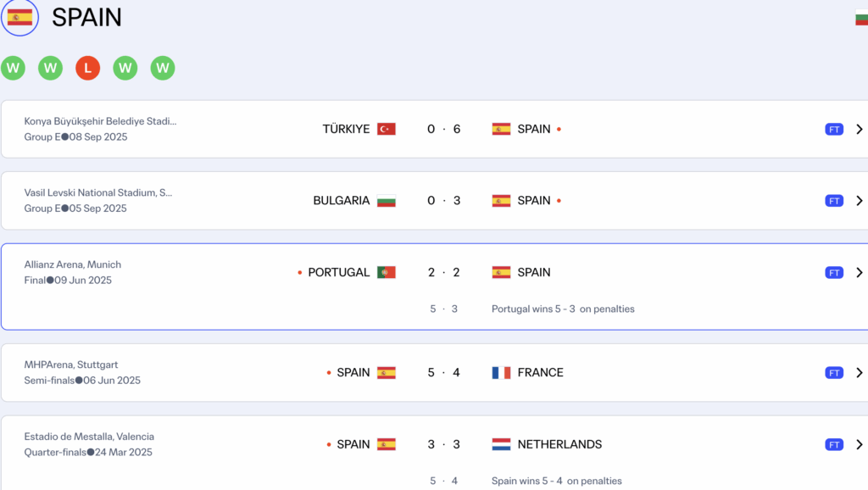This screenshot has height=490, width=868.
Task: Click the SPAIN page title
Action: tap(86, 17)
